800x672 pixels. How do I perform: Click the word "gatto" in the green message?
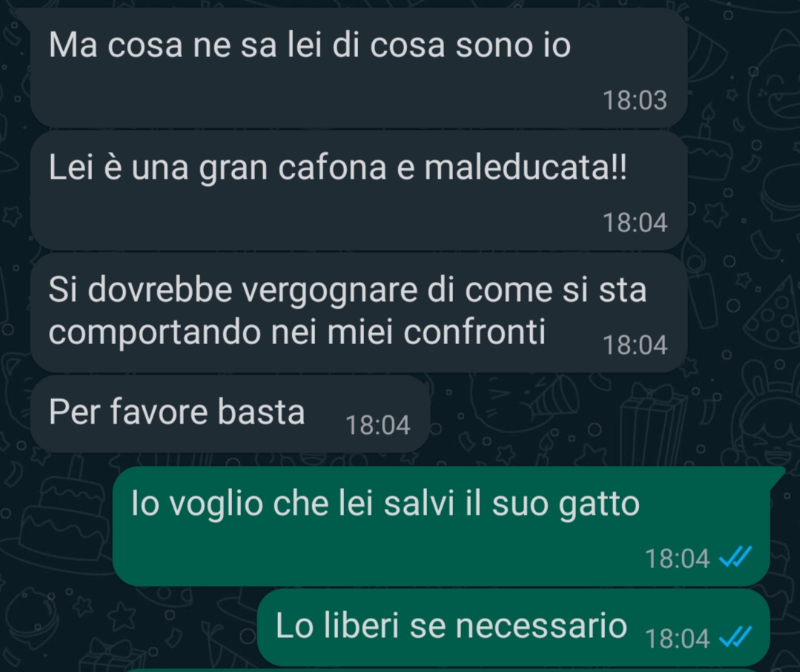point(599,504)
